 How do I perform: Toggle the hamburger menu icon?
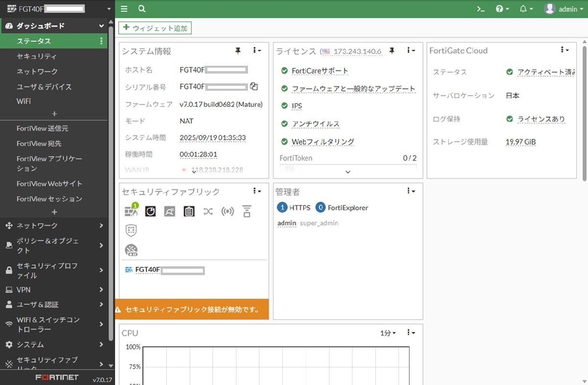124,9
